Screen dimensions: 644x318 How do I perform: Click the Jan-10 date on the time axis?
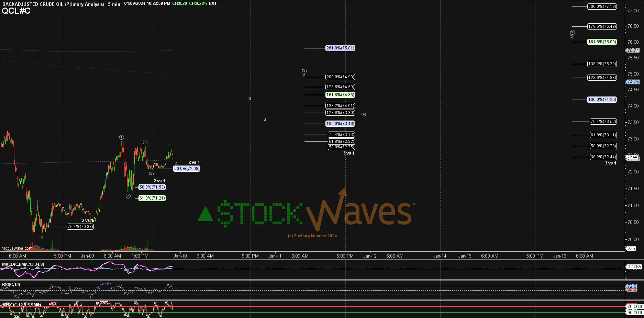point(180,256)
